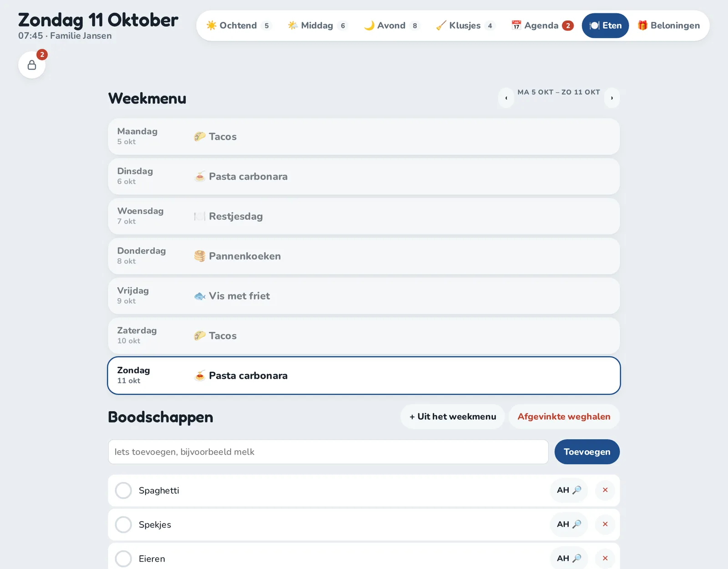This screenshot has height=569, width=728.
Task: Go to the previous week
Action: coord(506,98)
